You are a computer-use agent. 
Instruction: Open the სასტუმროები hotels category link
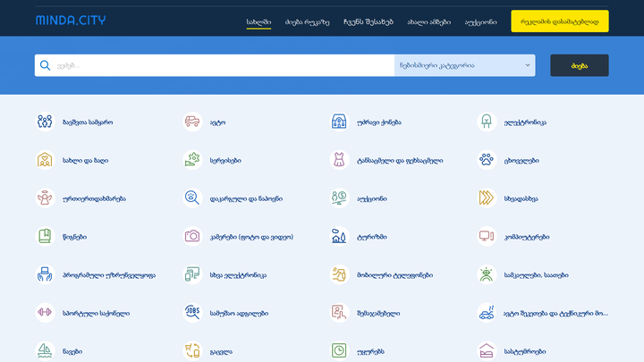[x=525, y=352]
